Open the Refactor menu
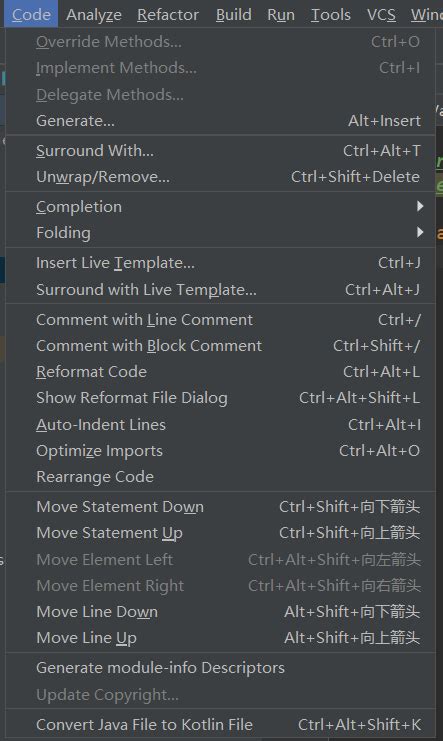The height and width of the screenshot is (741, 443). (168, 15)
